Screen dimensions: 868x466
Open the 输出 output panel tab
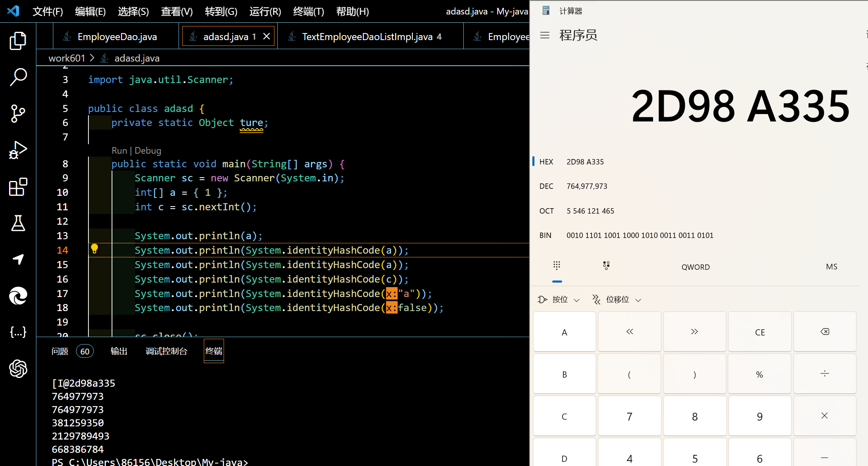119,351
